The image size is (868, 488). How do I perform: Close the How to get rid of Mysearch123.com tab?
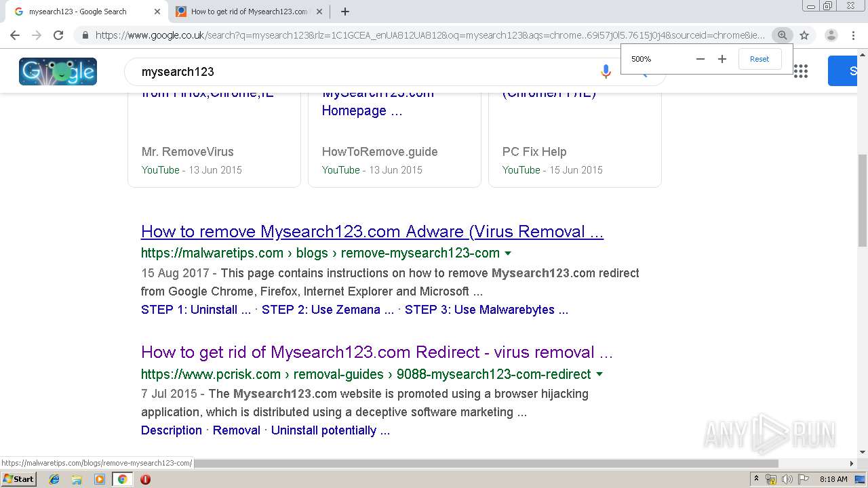tap(319, 12)
